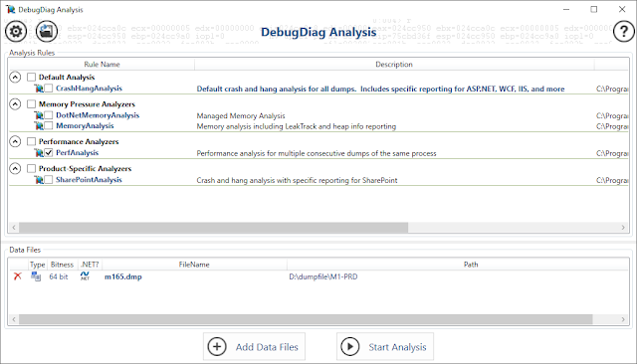Click the .NET indicator icon for m165.dmp

[x=85, y=276]
